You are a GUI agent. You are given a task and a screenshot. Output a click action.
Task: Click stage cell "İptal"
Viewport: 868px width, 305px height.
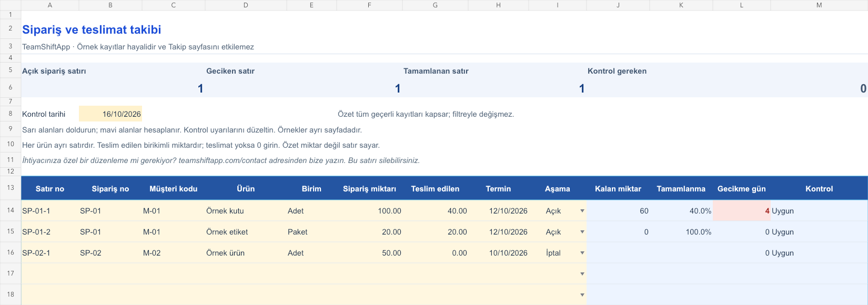tap(558, 253)
